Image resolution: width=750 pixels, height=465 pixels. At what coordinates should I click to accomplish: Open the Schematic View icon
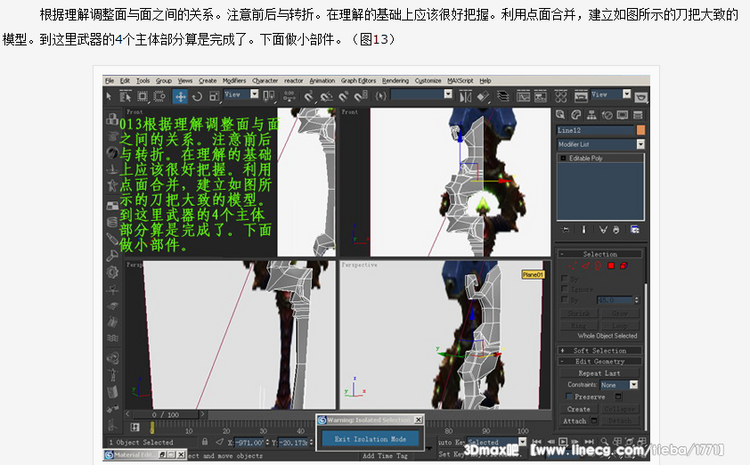tap(540, 97)
